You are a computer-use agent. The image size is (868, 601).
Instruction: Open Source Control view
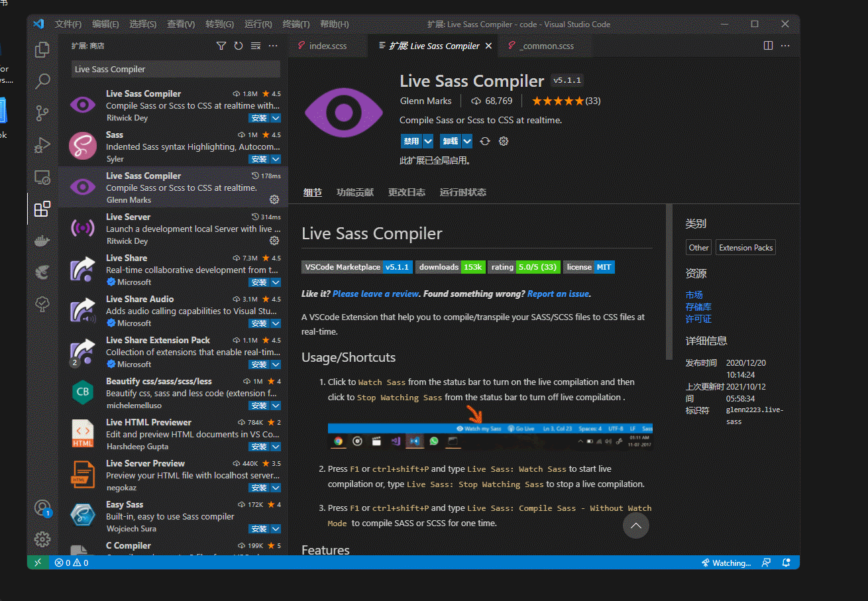(42, 113)
